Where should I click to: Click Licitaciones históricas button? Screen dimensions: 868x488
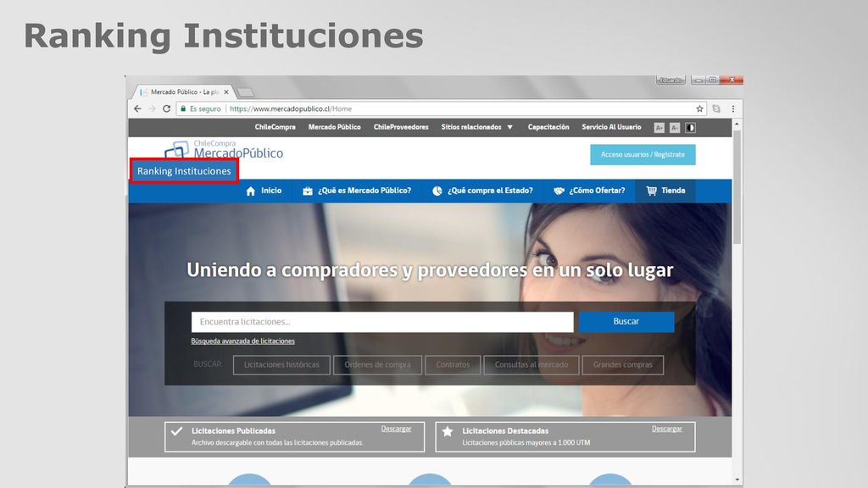(281, 365)
